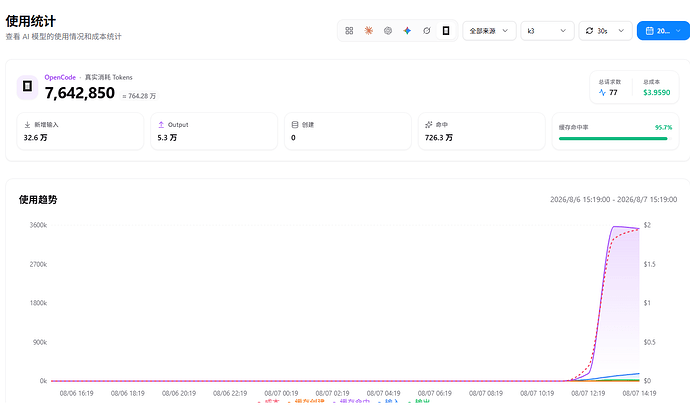Filter usage by the Claude starburst icon
Image resolution: width=690 pixels, height=408 pixels.
pos(368,31)
